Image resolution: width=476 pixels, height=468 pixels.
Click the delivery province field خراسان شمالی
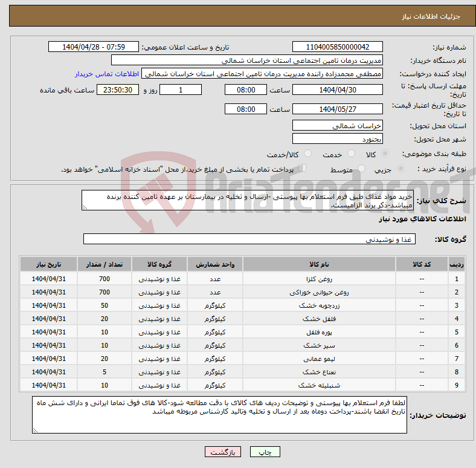click(338, 126)
